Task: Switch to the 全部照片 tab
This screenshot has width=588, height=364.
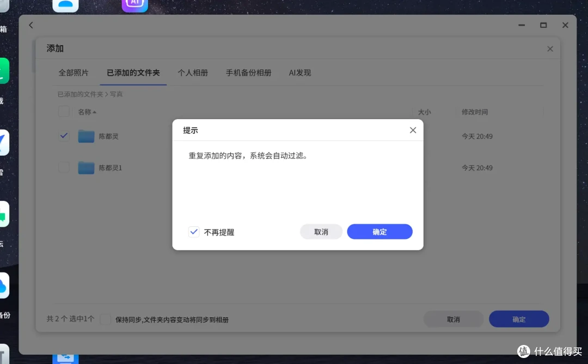Action: coord(73,73)
